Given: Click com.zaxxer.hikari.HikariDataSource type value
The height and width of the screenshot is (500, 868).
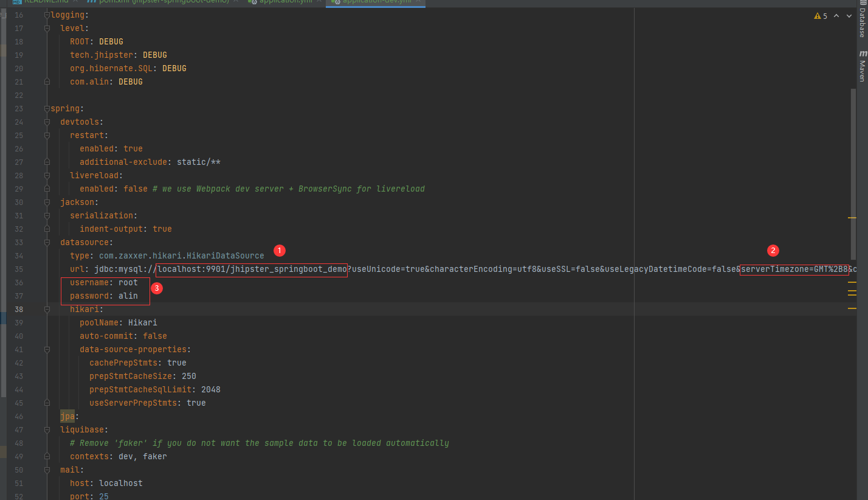Looking at the screenshot, I should (x=181, y=255).
